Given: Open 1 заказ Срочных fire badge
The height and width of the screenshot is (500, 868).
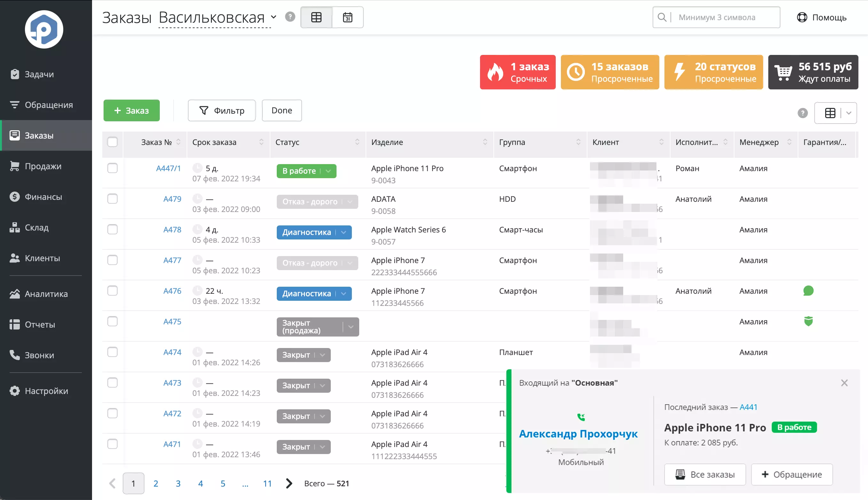Looking at the screenshot, I should coord(517,72).
